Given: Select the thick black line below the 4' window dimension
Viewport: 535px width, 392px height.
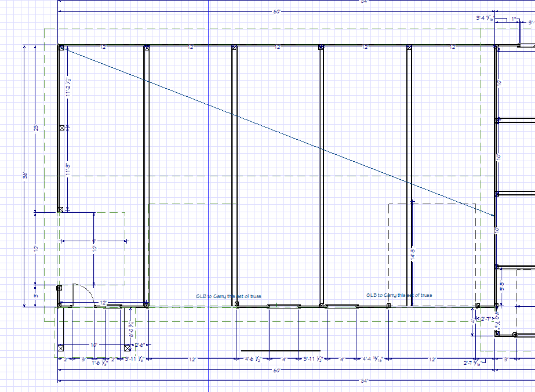Looking at the screenshot, I should pyautogui.click(x=281, y=350).
